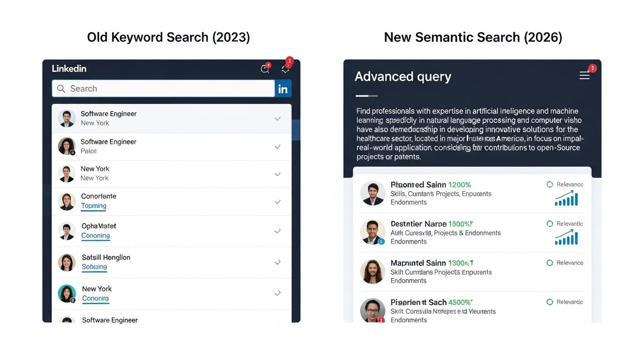The width and height of the screenshot is (644, 351).
Task: Click the magnifier icon in the search box
Action: [61, 89]
